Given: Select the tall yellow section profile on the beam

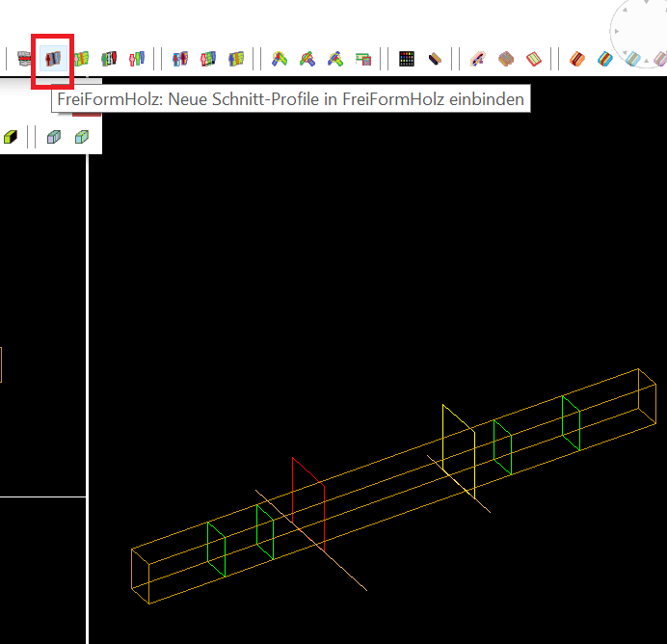Looking at the screenshot, I should pyautogui.click(x=459, y=451).
